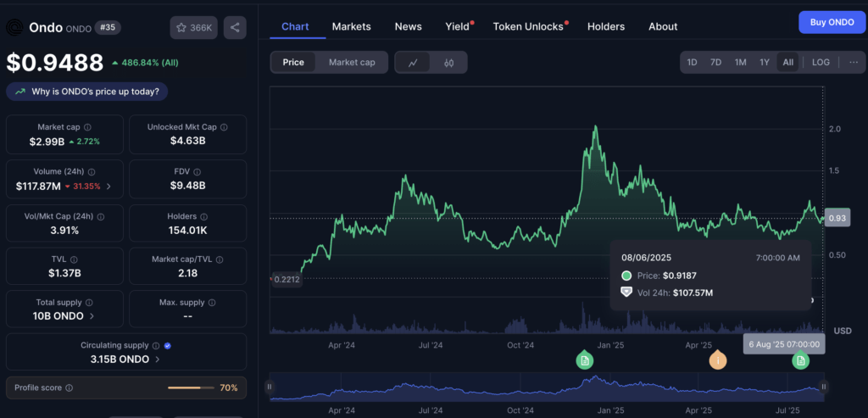Screen dimensions: 868x418
Task: Click the $4.63B unlocked market cap value
Action: click(x=187, y=141)
